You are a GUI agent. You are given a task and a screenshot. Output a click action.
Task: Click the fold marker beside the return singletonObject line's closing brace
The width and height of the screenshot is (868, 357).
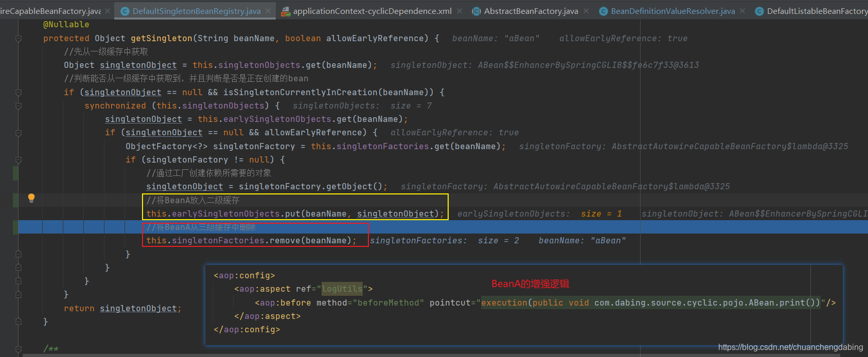19,322
